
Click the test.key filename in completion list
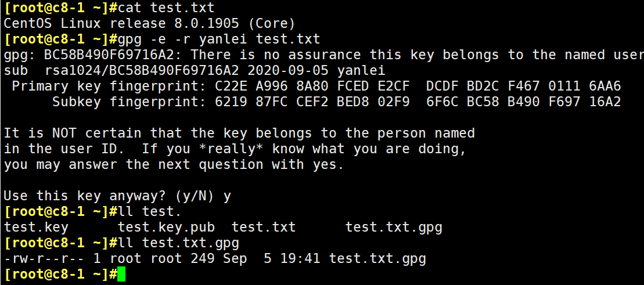(36, 228)
